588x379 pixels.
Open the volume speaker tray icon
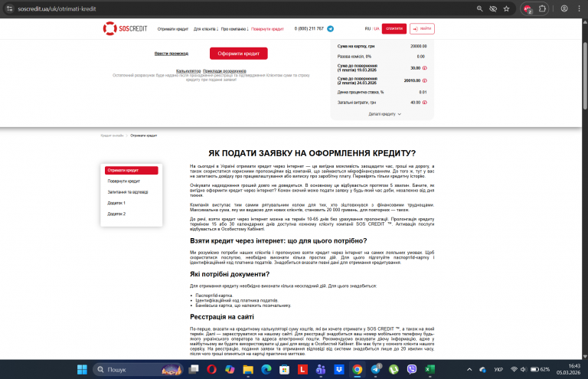(524, 370)
